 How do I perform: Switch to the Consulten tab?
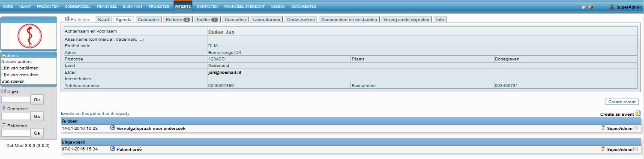pyautogui.click(x=235, y=19)
